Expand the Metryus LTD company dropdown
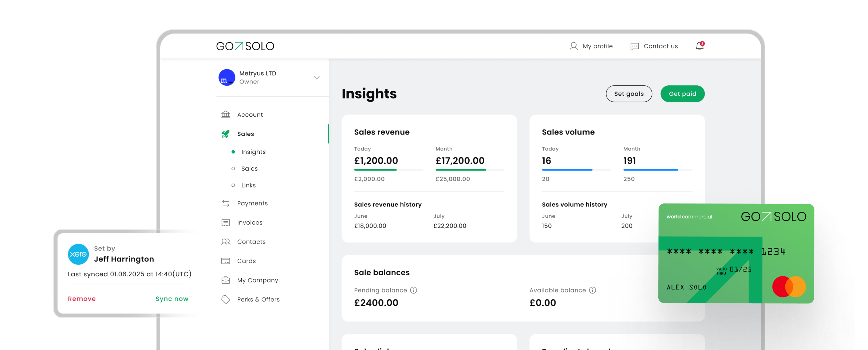The width and height of the screenshot is (868, 350). point(316,78)
